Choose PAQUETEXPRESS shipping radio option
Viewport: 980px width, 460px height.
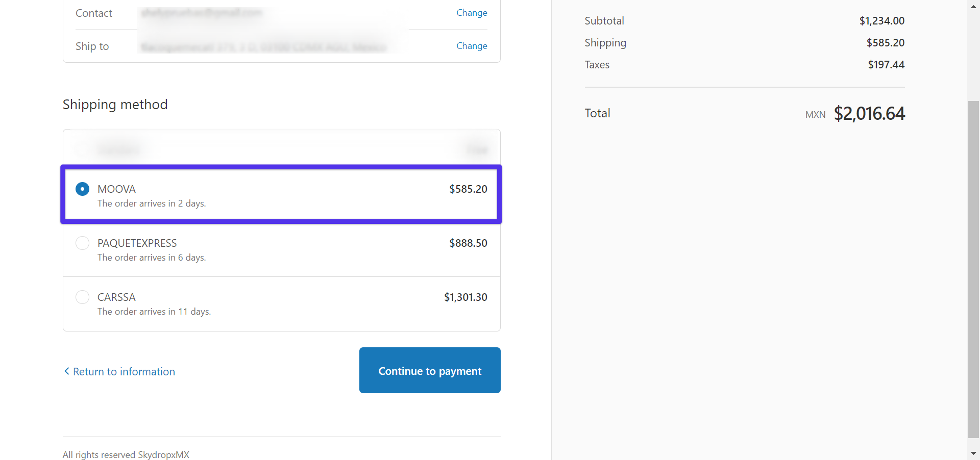point(82,243)
